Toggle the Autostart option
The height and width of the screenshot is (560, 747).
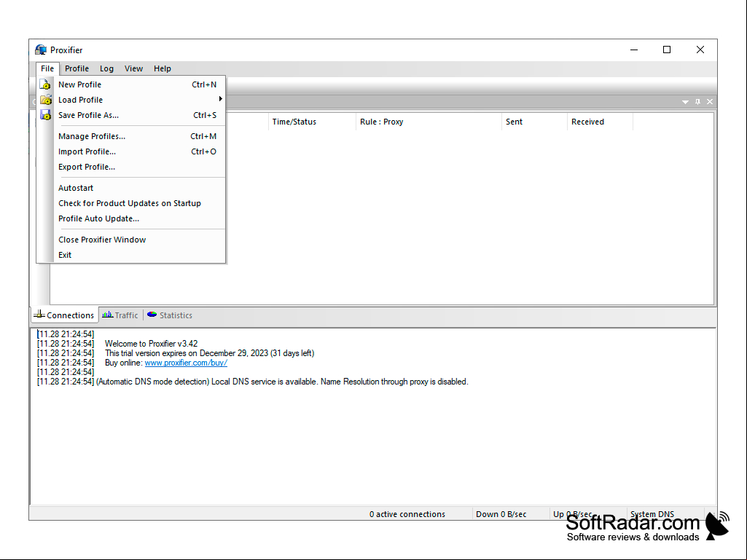[131, 188]
